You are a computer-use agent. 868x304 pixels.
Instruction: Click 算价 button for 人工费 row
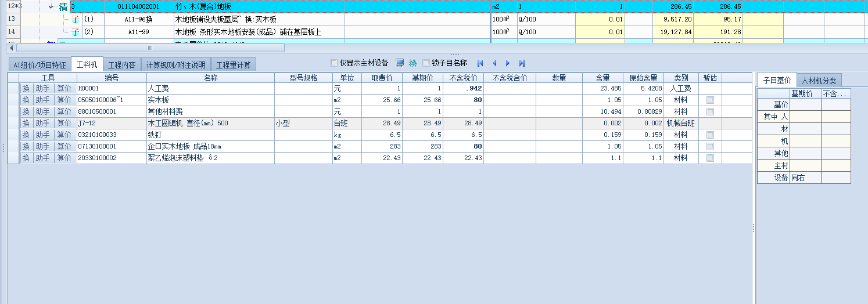coord(64,89)
